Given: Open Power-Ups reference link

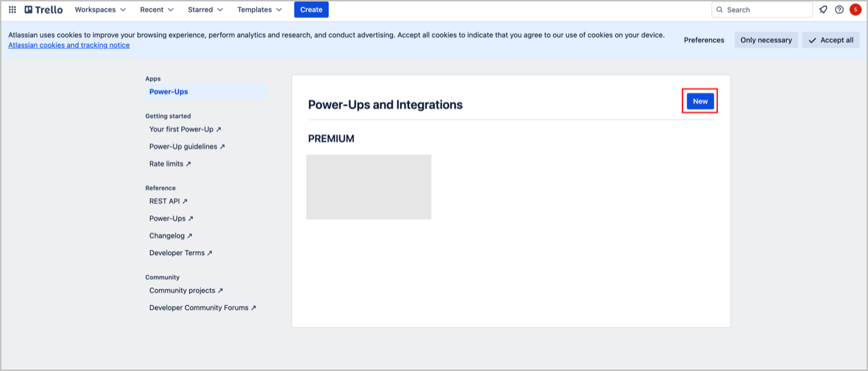Looking at the screenshot, I should pyautogui.click(x=172, y=218).
